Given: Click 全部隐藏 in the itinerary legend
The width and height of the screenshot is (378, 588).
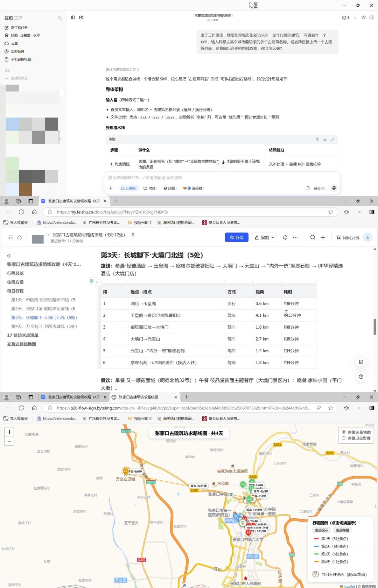Looking at the screenshot, I should pos(342,530).
